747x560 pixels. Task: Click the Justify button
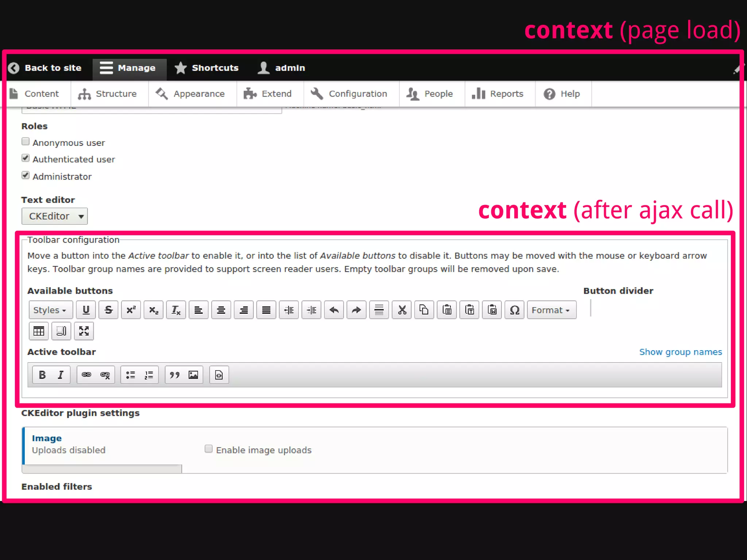pyautogui.click(x=266, y=310)
